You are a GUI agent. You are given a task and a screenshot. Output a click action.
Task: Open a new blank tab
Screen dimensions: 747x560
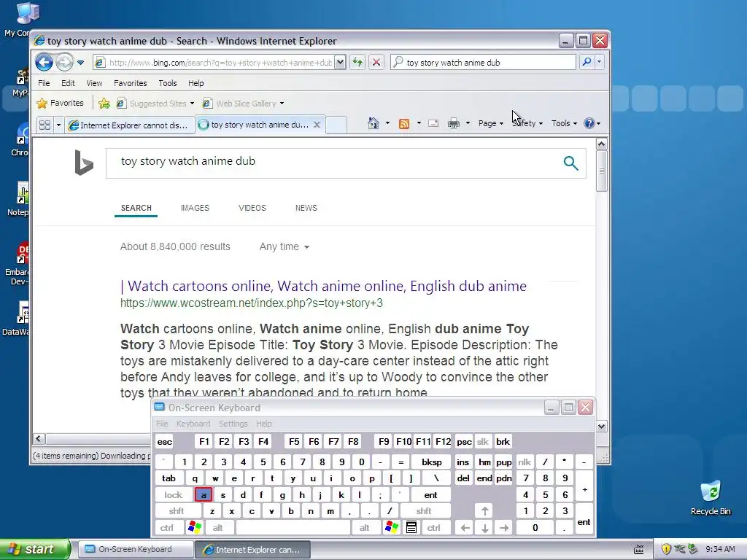(x=336, y=125)
